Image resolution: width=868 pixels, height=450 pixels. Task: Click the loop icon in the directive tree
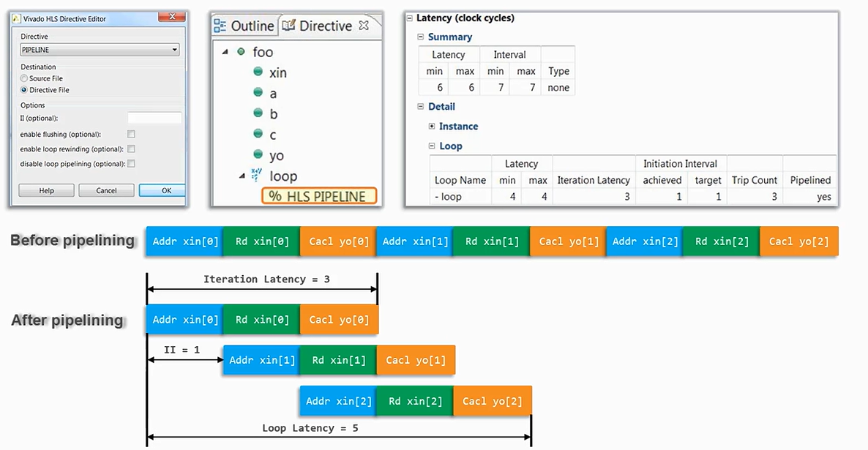(256, 175)
